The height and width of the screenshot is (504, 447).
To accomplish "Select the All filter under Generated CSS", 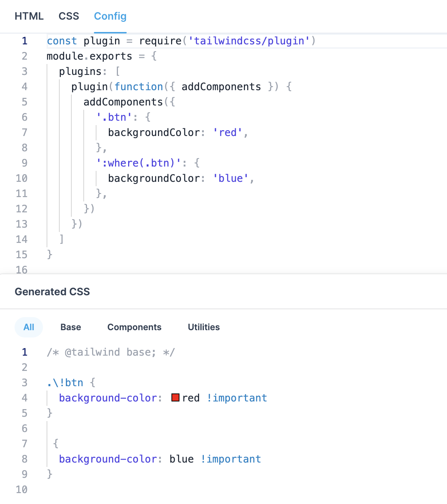I will [x=28, y=327].
